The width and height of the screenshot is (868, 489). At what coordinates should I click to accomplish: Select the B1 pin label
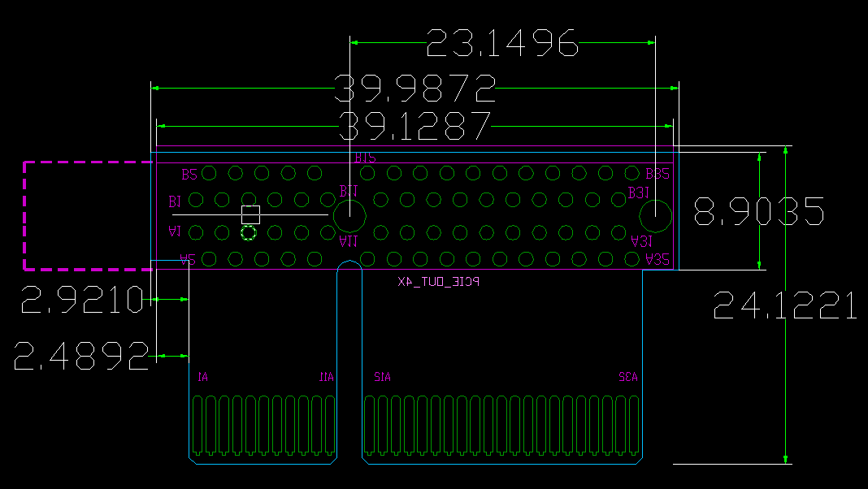coord(175,201)
